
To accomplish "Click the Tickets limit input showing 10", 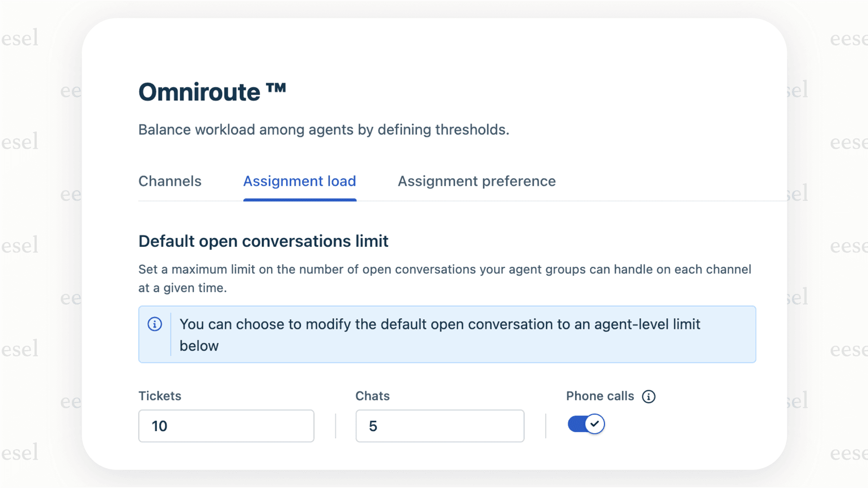I will (x=226, y=426).
